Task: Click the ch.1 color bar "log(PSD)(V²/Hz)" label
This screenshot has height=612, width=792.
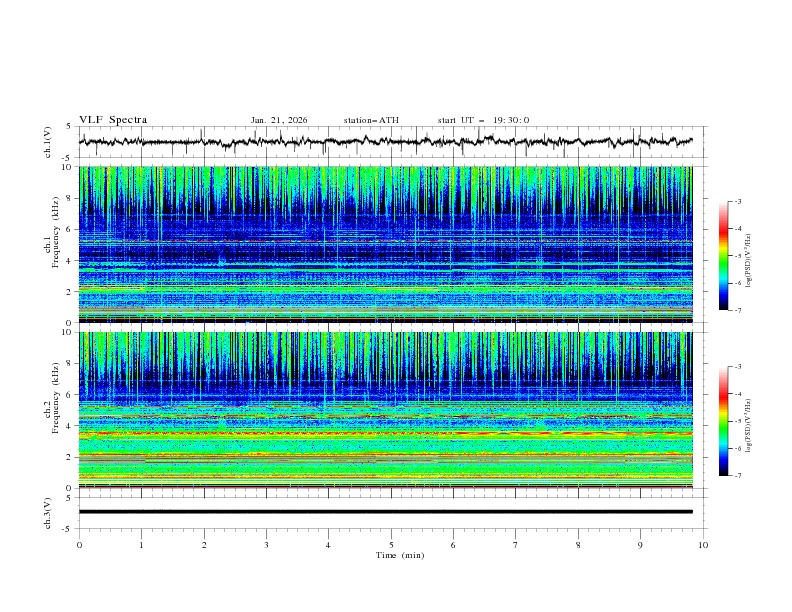Action: 749,260
